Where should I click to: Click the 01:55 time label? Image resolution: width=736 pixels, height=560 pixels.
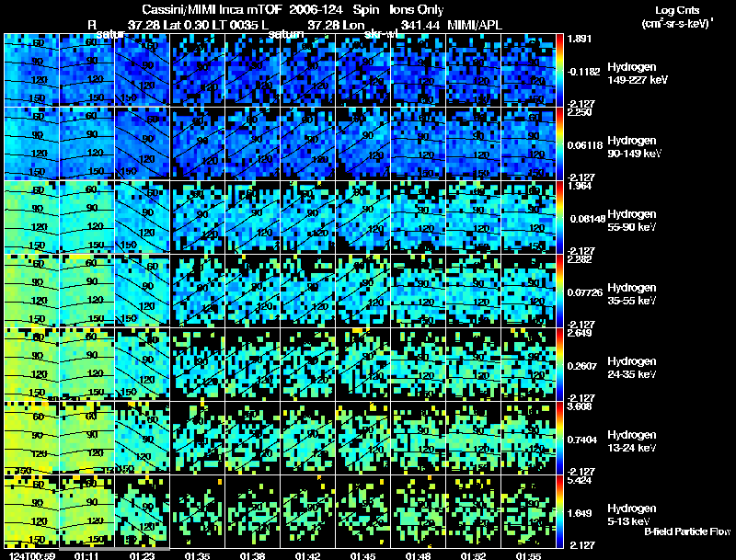coord(528,555)
